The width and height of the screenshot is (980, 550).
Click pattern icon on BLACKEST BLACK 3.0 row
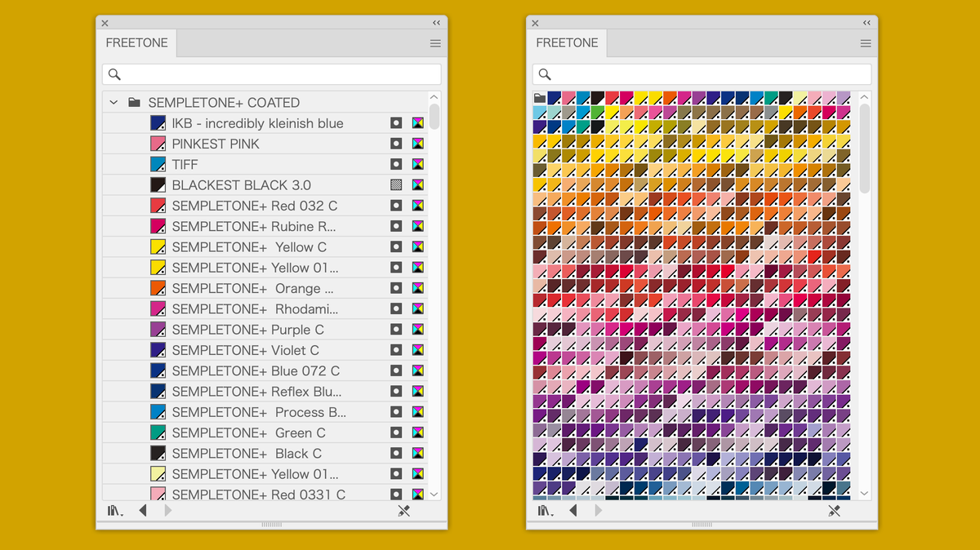396,185
